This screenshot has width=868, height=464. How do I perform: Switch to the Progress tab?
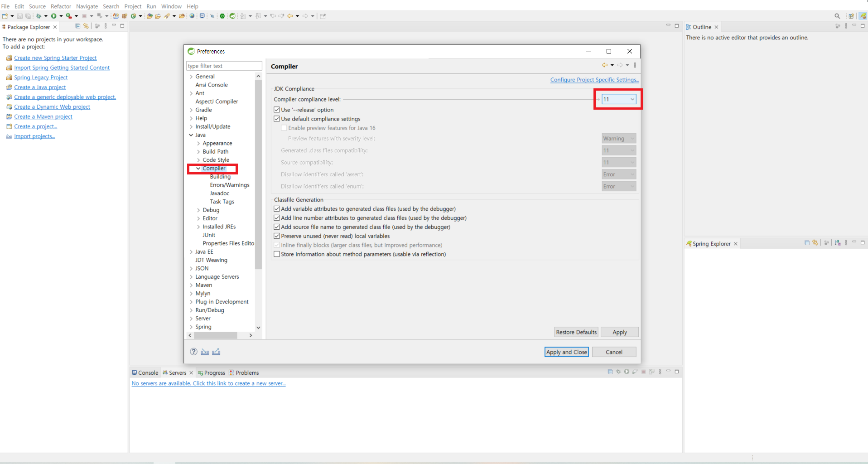coord(211,372)
